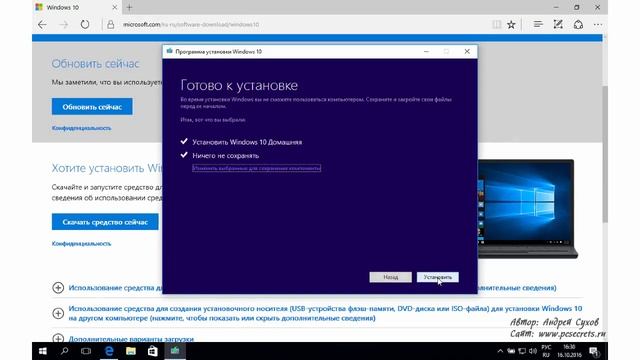Click the Windows 10 laptop image

(527, 208)
